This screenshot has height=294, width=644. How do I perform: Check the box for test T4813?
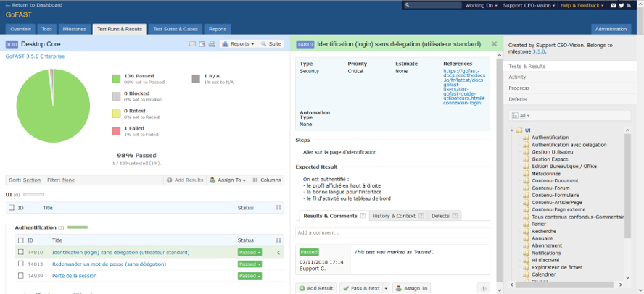pyautogui.click(x=20, y=264)
